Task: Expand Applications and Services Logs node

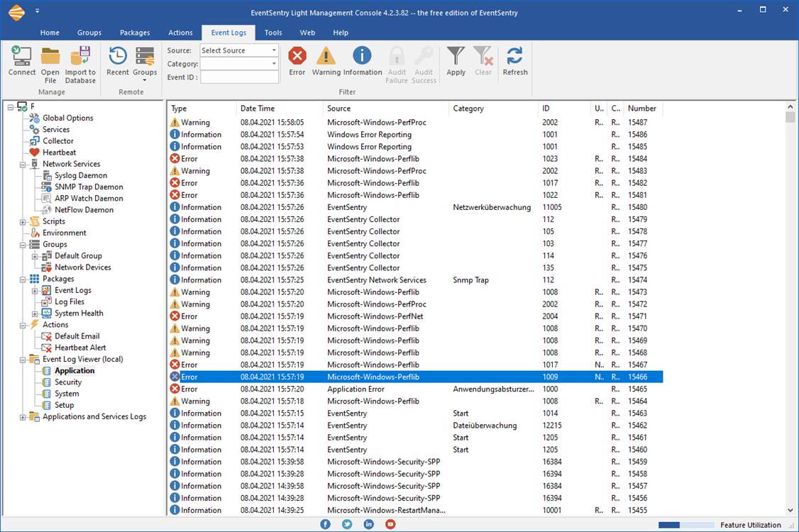Action: (x=23, y=418)
